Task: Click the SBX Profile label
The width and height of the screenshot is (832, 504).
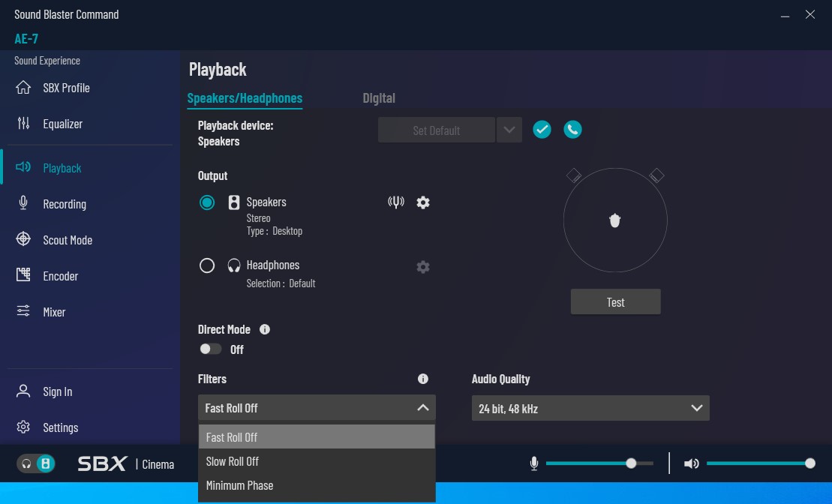Action: click(66, 88)
